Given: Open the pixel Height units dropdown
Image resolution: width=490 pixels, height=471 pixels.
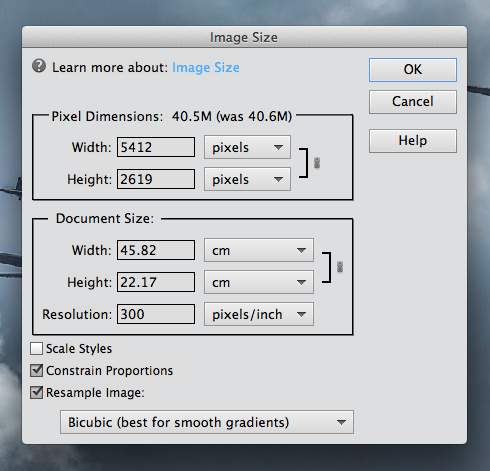Looking at the screenshot, I should click(247, 179).
